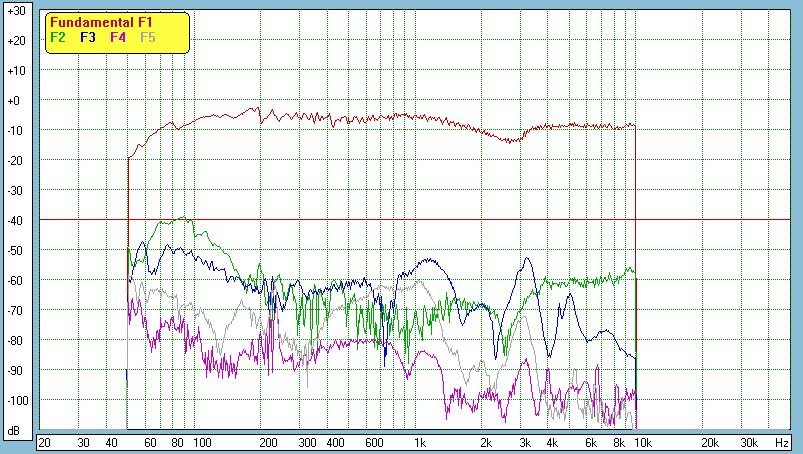
Task: Click the red vertical line near 10k
Action: pyautogui.click(x=636, y=320)
